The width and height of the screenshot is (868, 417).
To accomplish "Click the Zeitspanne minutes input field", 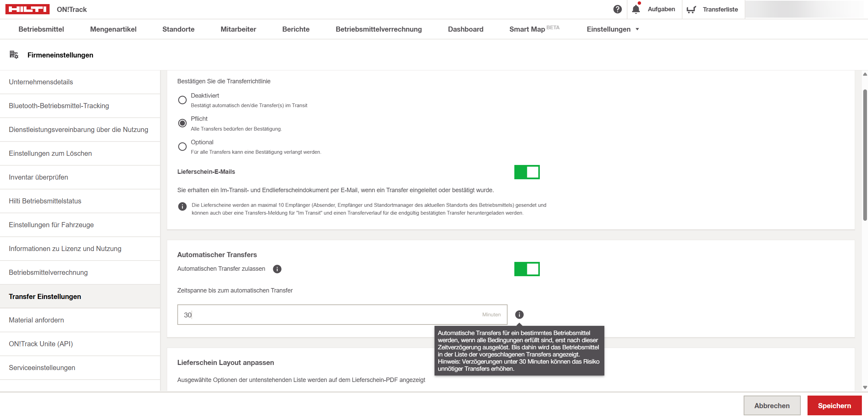I will pyautogui.click(x=326, y=315).
